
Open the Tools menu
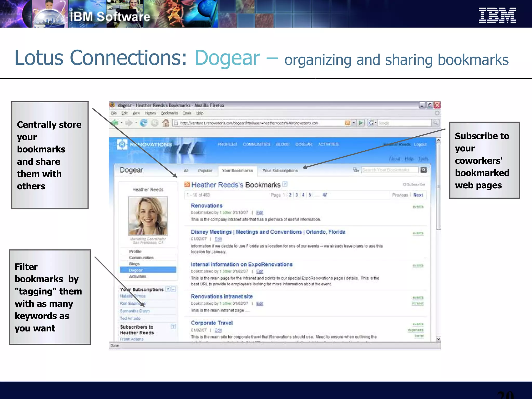point(187,113)
